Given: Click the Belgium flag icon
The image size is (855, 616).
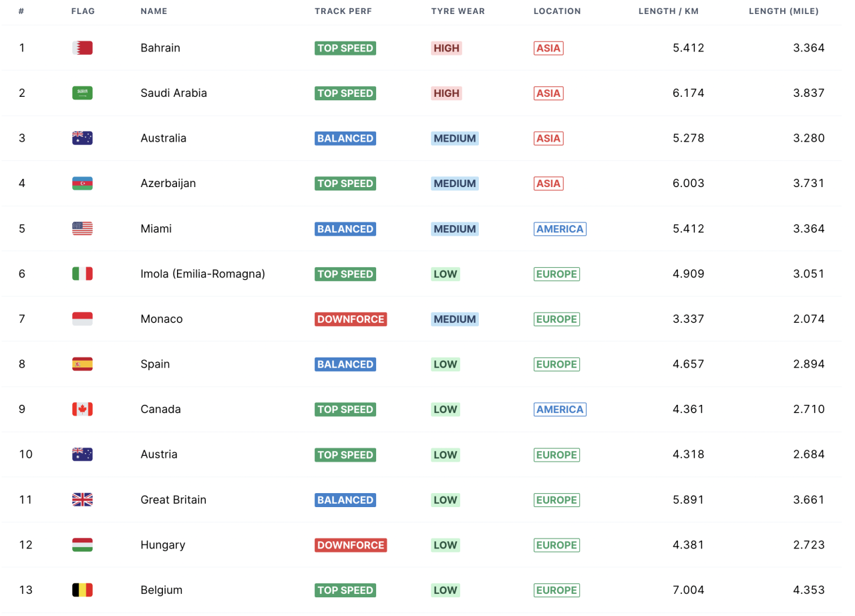Looking at the screenshot, I should click(82, 590).
